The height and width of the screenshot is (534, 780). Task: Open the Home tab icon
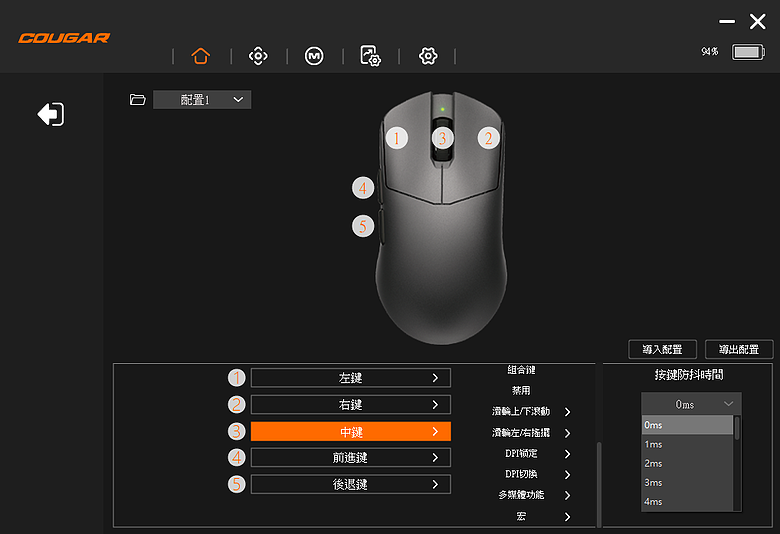[200, 56]
